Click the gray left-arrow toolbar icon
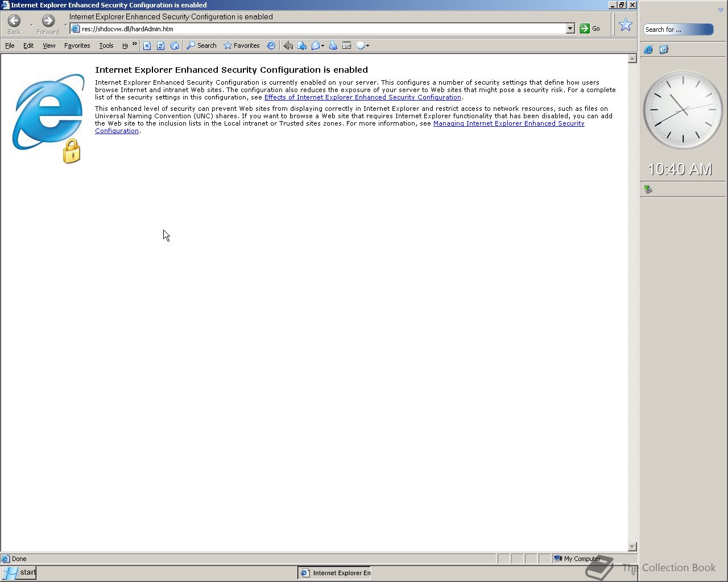728x582 pixels. click(x=288, y=45)
